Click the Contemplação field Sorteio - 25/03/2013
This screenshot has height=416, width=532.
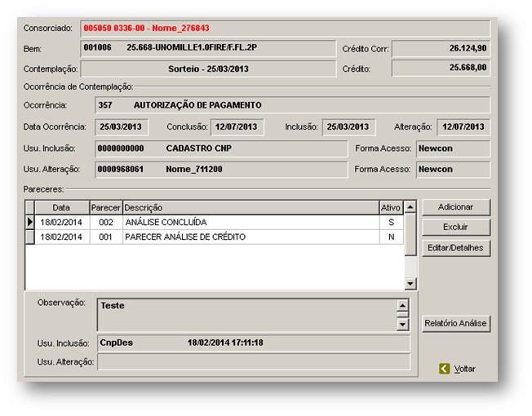pos(208,69)
